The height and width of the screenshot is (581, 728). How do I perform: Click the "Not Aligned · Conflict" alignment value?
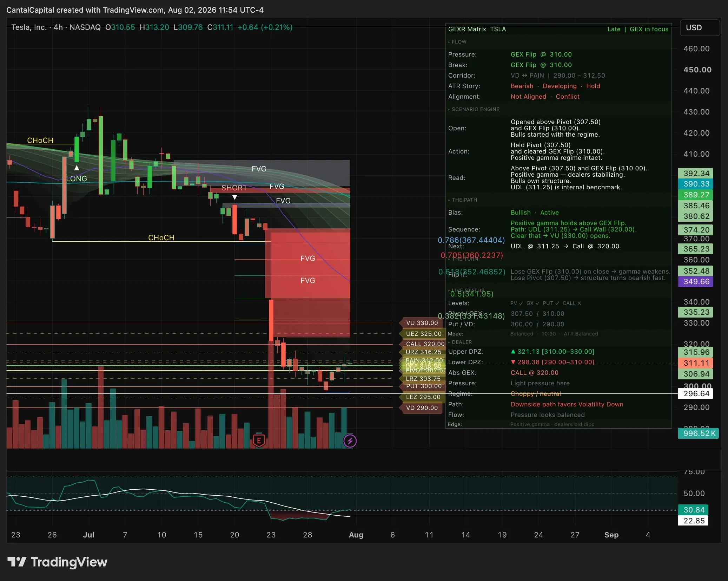[x=545, y=97]
